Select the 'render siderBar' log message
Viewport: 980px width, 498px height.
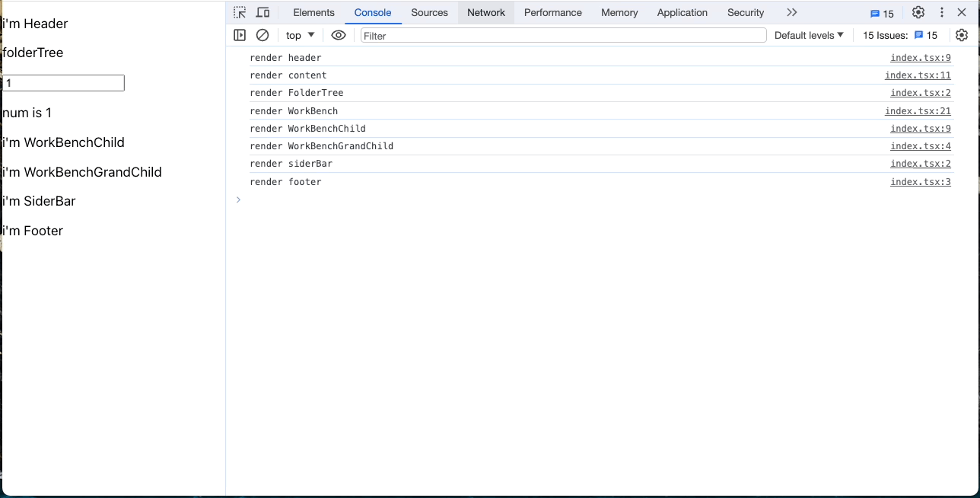pos(291,164)
